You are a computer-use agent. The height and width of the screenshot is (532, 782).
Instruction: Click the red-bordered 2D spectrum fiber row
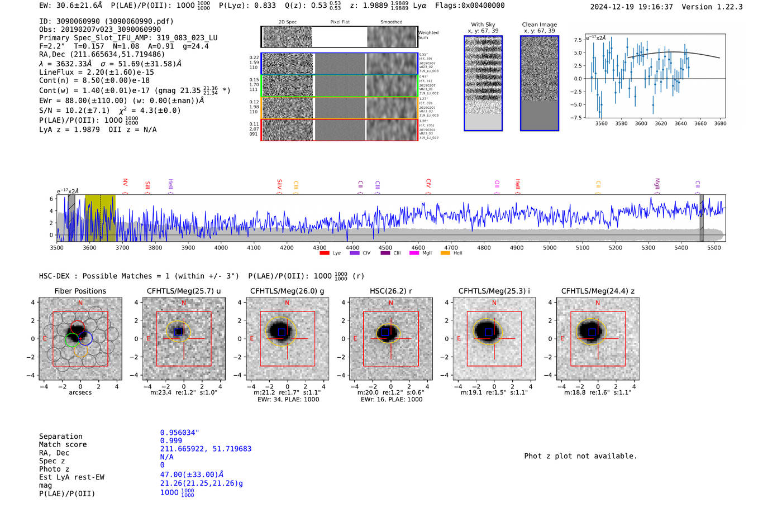tap(340, 130)
